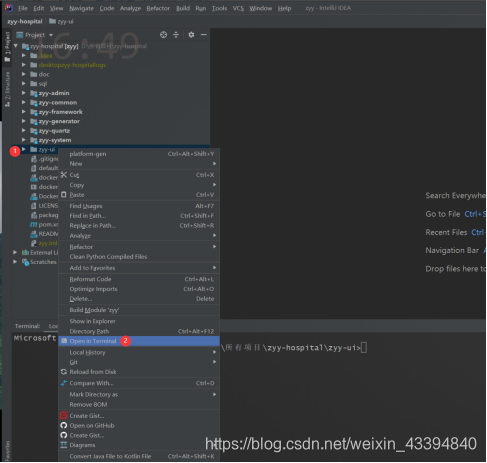Select the .idea folder
Viewport: 487px width, 463px height.
(45, 55)
